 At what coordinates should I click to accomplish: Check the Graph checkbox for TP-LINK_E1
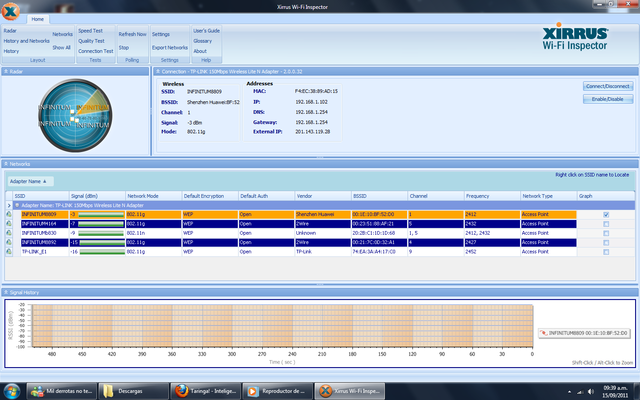pos(606,252)
